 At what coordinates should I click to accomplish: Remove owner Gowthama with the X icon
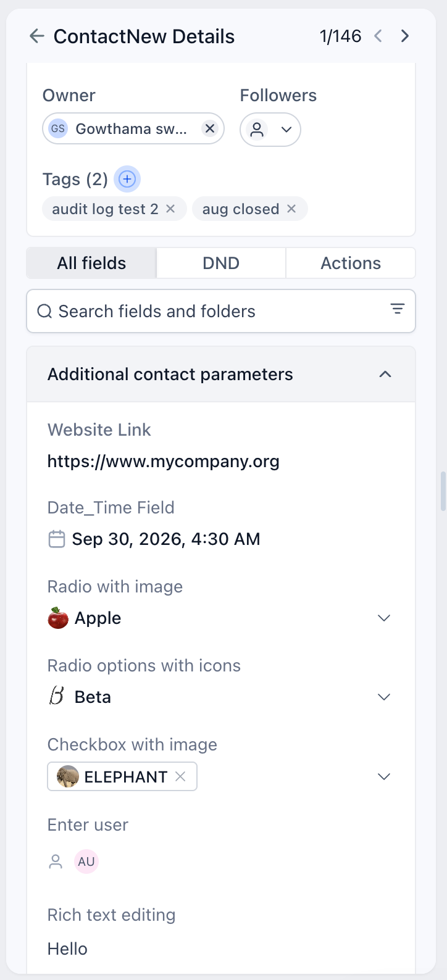210,128
